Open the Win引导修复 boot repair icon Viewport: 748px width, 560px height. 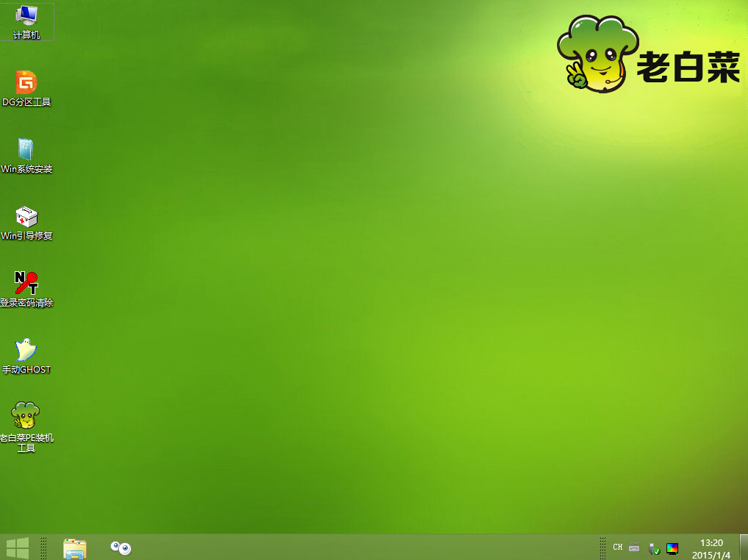click(x=26, y=223)
